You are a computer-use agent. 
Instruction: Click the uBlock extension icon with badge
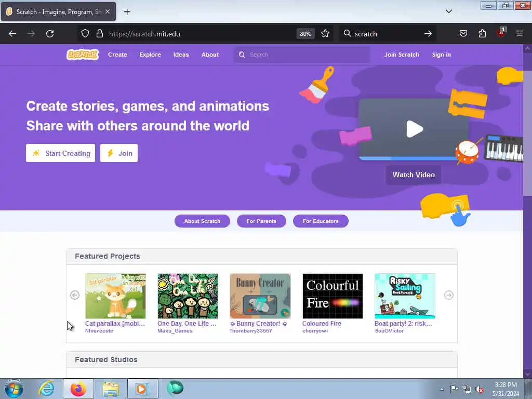click(501, 33)
